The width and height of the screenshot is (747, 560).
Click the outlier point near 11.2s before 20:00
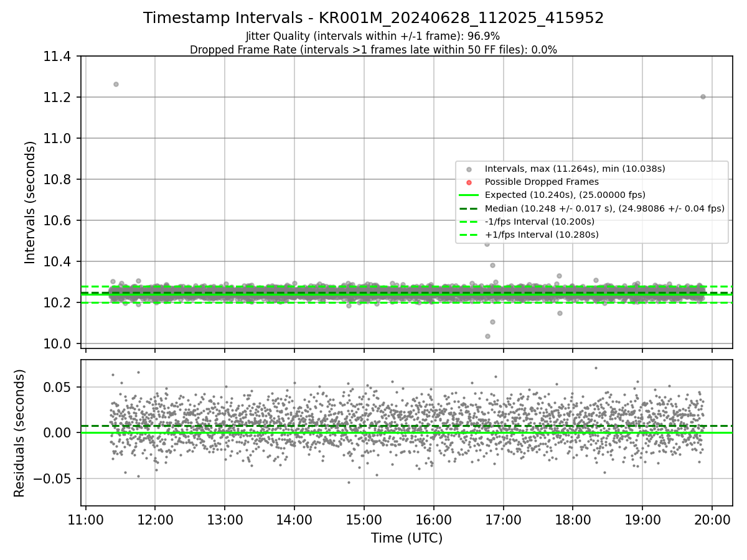tap(703, 96)
